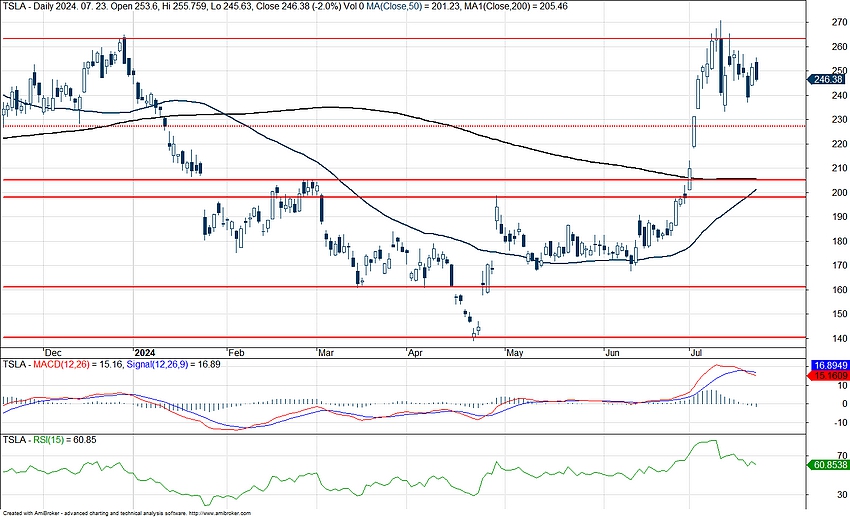Click the 246.38 current price label
The width and height of the screenshot is (850, 517).
(826, 79)
